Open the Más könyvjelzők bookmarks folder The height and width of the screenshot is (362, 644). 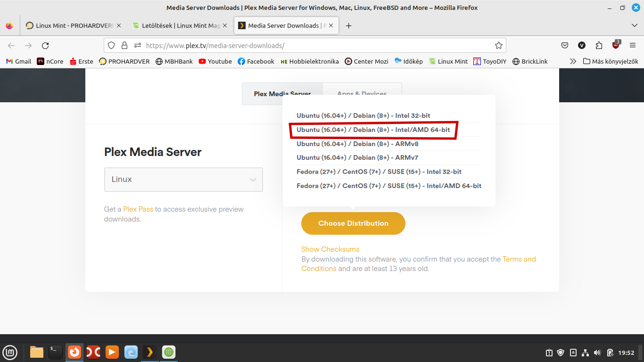point(611,61)
